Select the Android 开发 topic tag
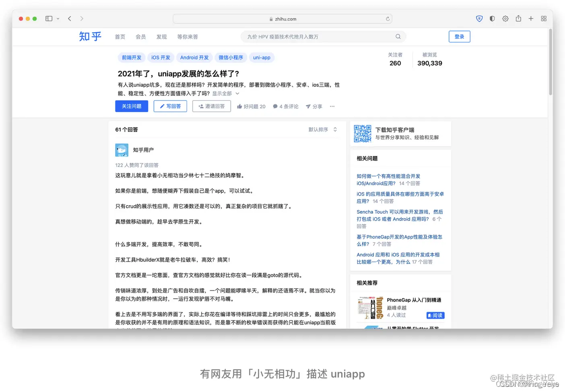This screenshot has width=565, height=392. 194,58
